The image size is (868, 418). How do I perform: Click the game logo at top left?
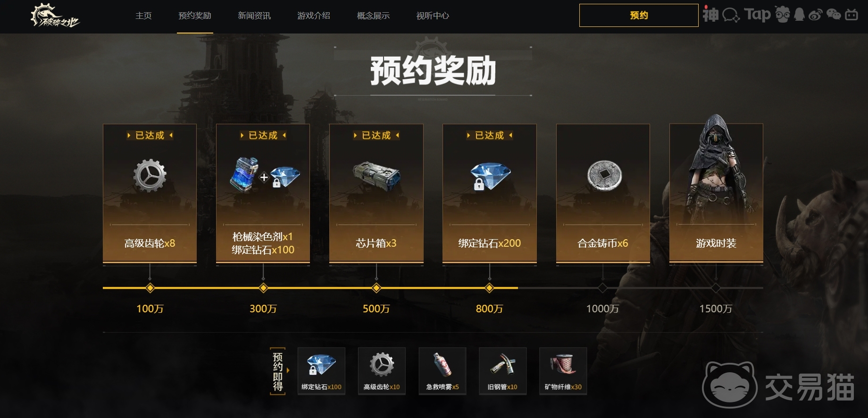(x=55, y=16)
